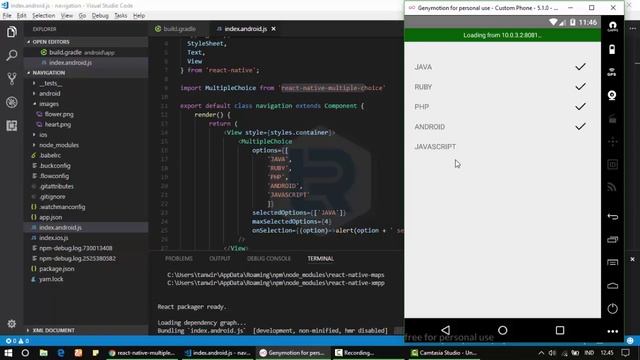Open the Manage gear icon in VS Code

[12, 324]
